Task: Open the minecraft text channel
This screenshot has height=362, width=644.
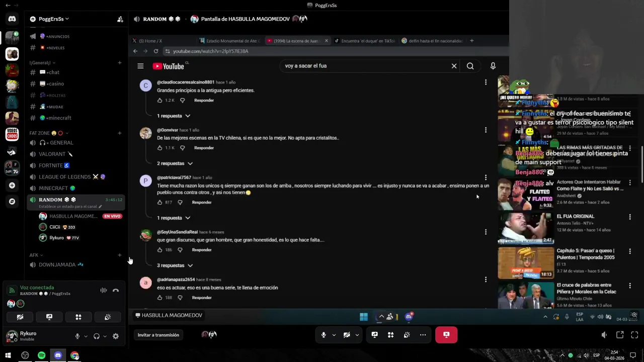Action: click(75, 118)
